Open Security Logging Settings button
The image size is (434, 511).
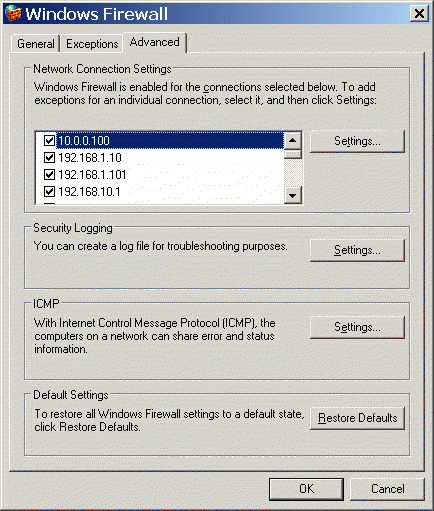point(357,250)
